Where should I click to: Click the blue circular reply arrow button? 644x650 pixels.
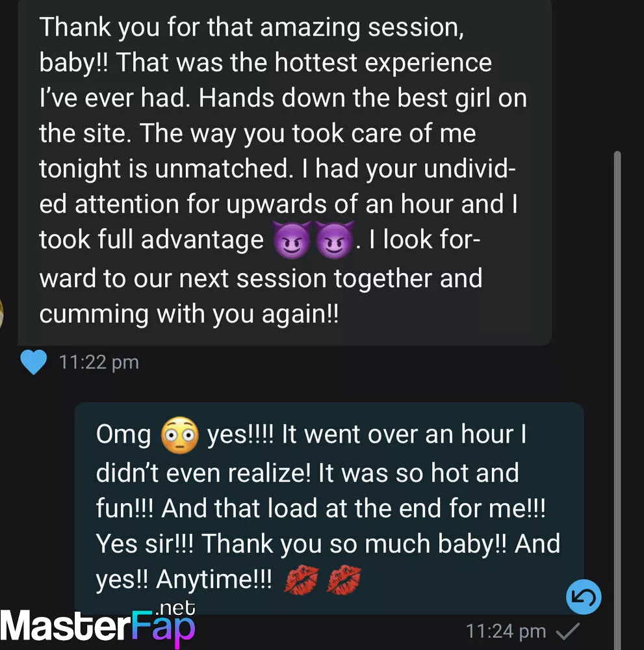(584, 597)
